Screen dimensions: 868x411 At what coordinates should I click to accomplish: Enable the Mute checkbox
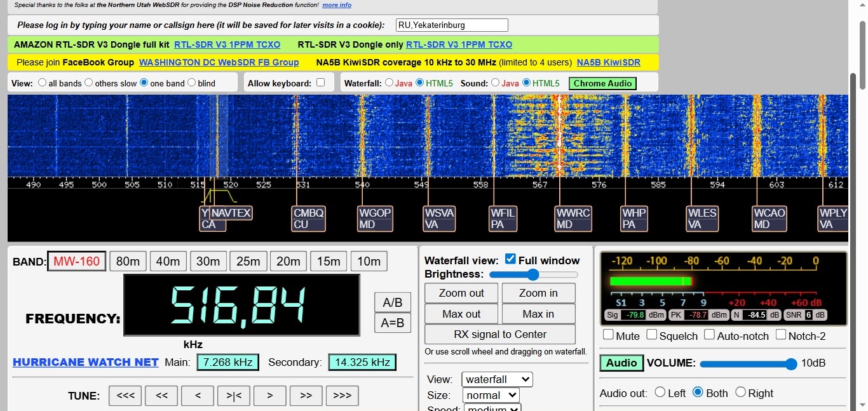tap(609, 335)
